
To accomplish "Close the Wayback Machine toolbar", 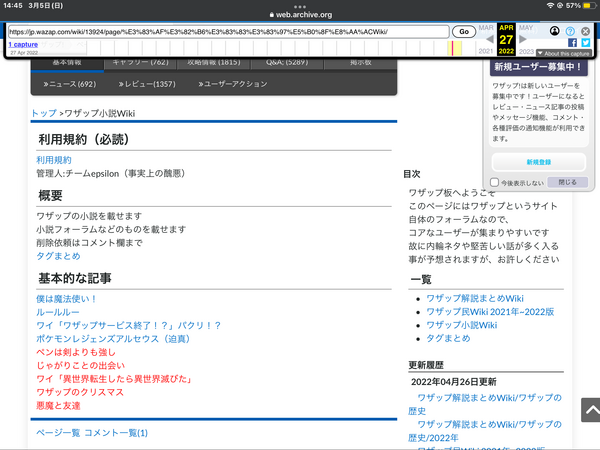I will 586,31.
